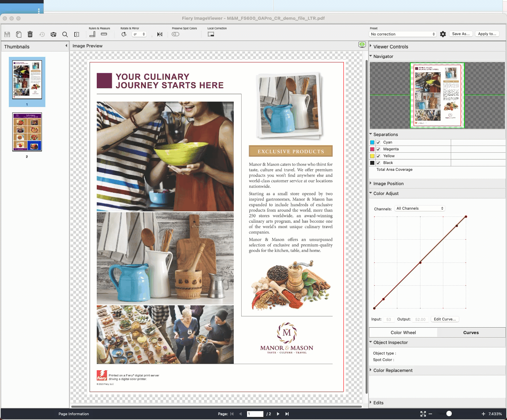This screenshot has height=420, width=507.
Task: Click the trash delete icon
Action: coord(30,34)
